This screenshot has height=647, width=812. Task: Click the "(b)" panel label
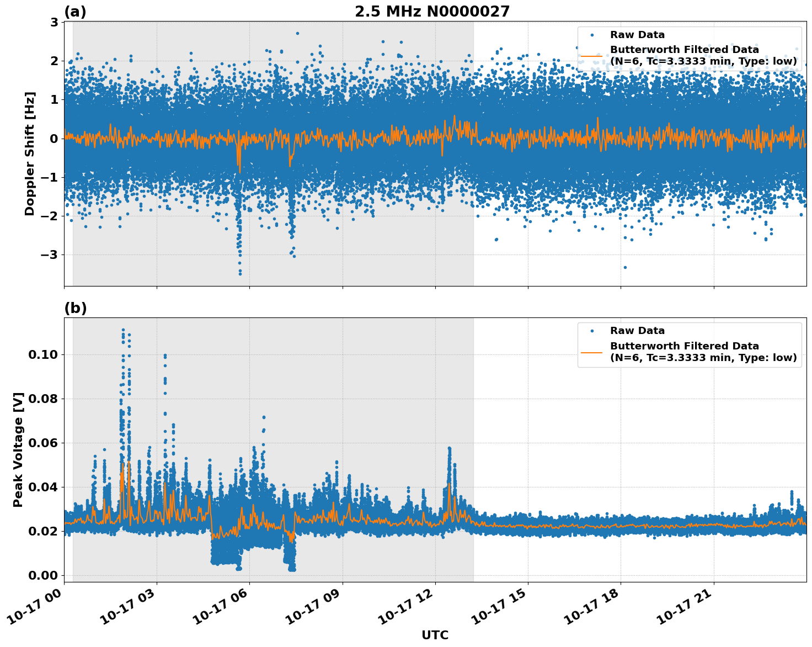(x=76, y=308)
